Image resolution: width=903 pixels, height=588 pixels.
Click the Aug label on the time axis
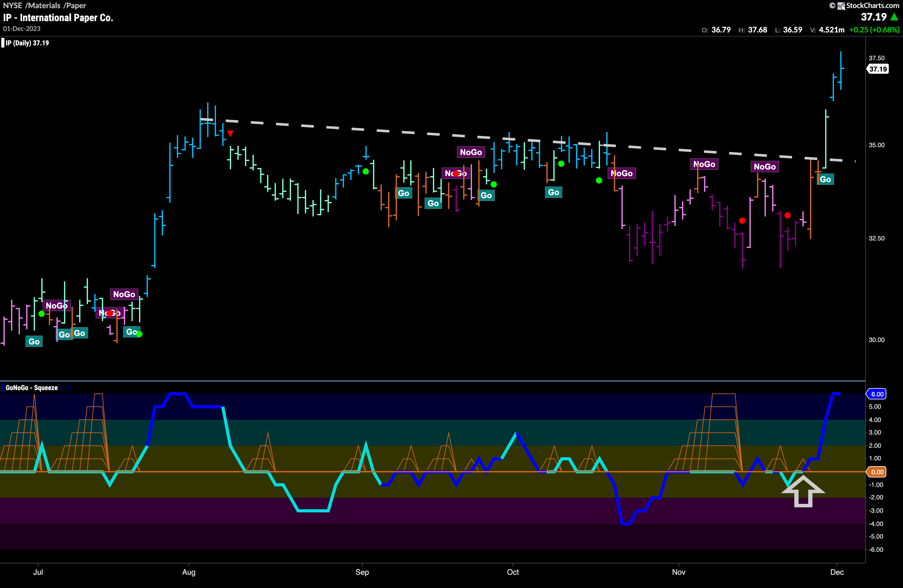coord(189,573)
